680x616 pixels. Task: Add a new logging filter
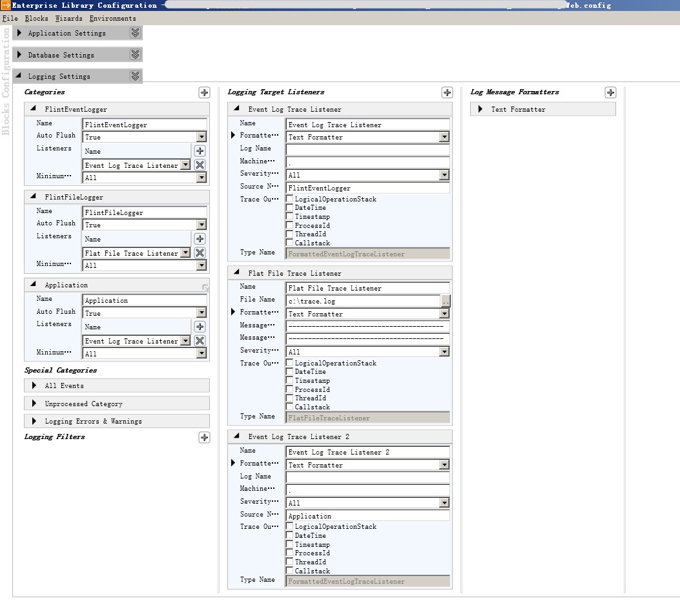coord(204,437)
